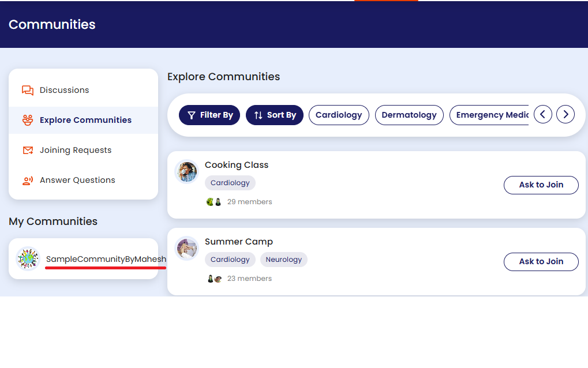This screenshot has height=368, width=588.
Task: Ask to Join Summer Camp
Action: tap(541, 261)
